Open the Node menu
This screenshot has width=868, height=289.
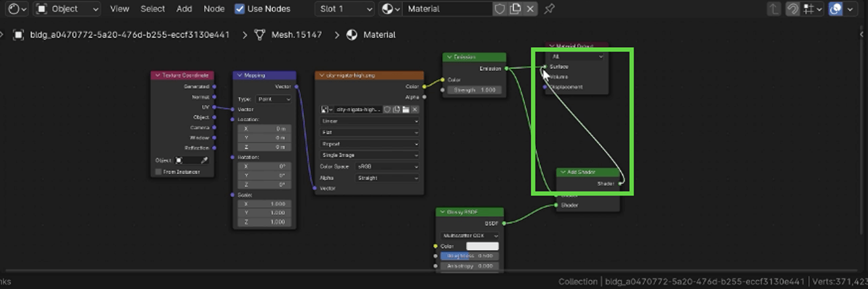[214, 9]
